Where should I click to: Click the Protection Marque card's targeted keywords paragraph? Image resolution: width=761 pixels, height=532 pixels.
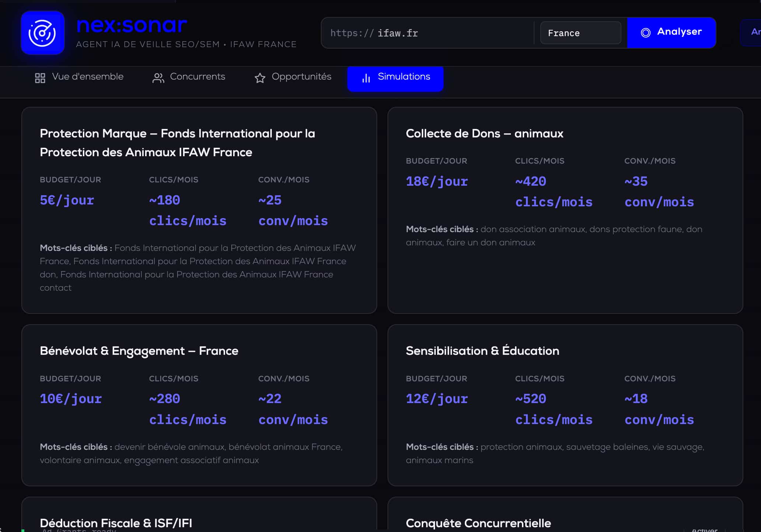pos(198,268)
